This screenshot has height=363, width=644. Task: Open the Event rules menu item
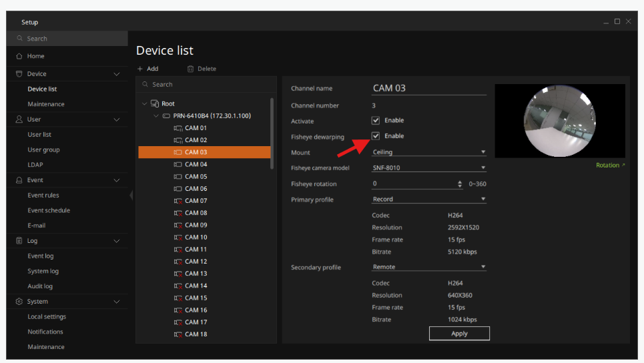point(43,196)
